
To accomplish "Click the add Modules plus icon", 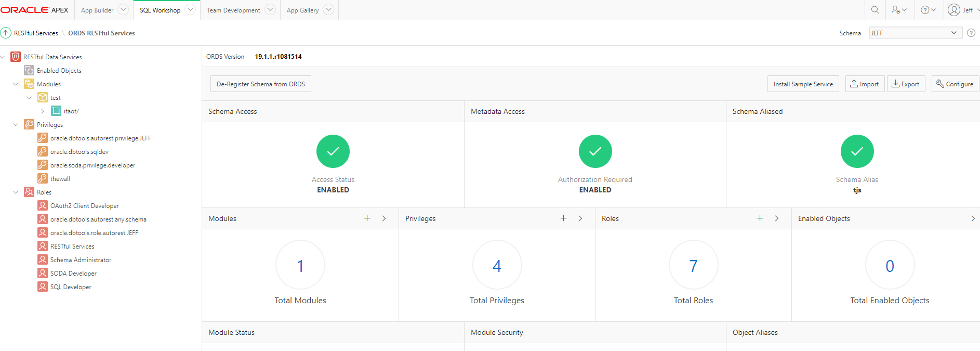I will pos(367,218).
